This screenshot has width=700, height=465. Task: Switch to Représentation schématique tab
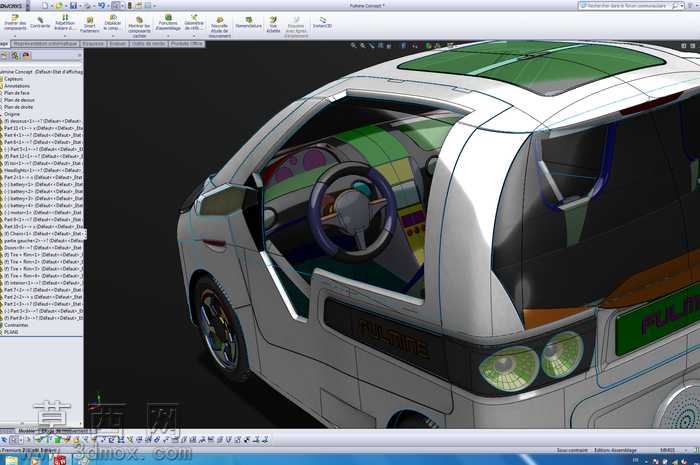45,44
